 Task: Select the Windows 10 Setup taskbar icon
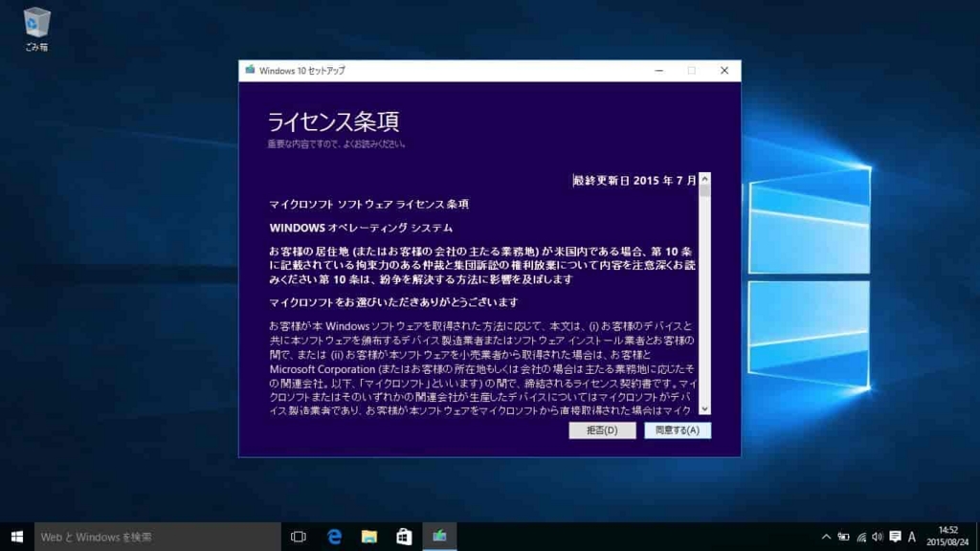pos(439,537)
